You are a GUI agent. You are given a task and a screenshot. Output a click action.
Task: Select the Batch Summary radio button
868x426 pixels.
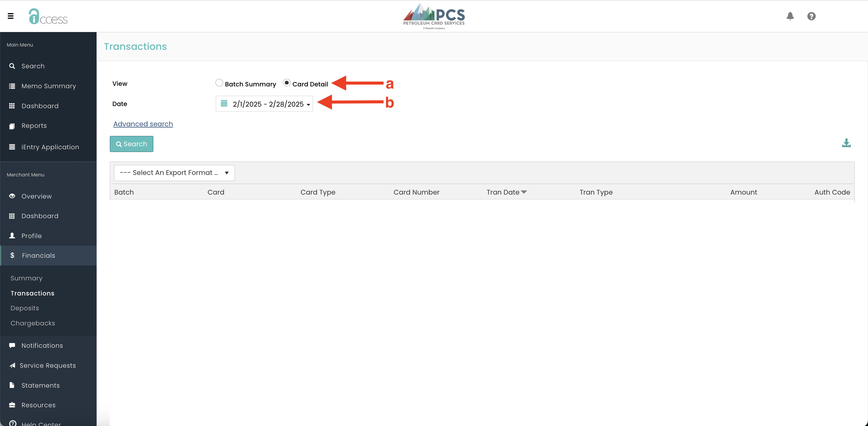(219, 83)
